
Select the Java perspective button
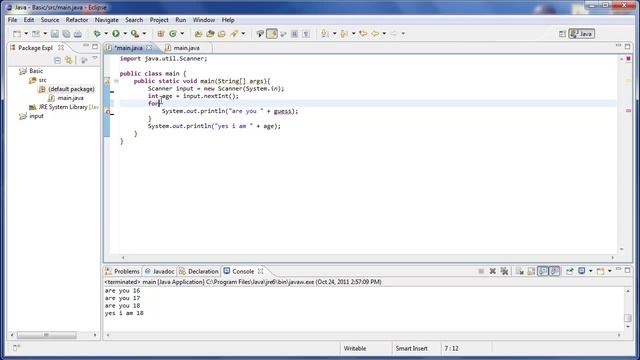pyautogui.click(x=582, y=34)
